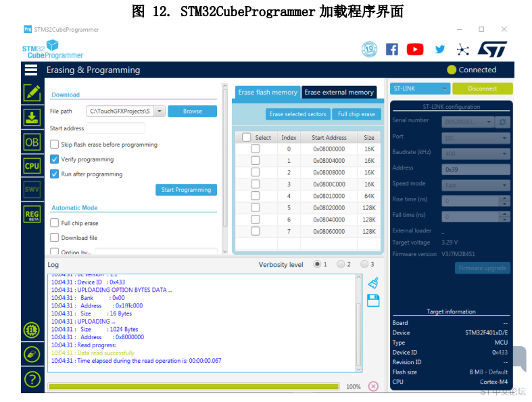
Task: Open the help question mark icon
Action: pos(32,378)
